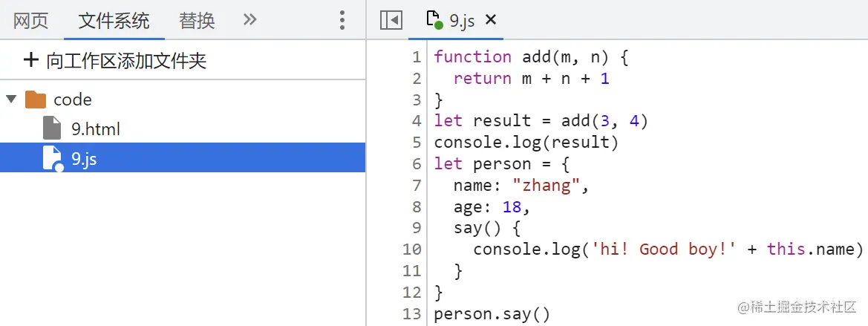868x326 pixels.
Task: Close the 9.js editor tab
Action: pyautogui.click(x=491, y=20)
